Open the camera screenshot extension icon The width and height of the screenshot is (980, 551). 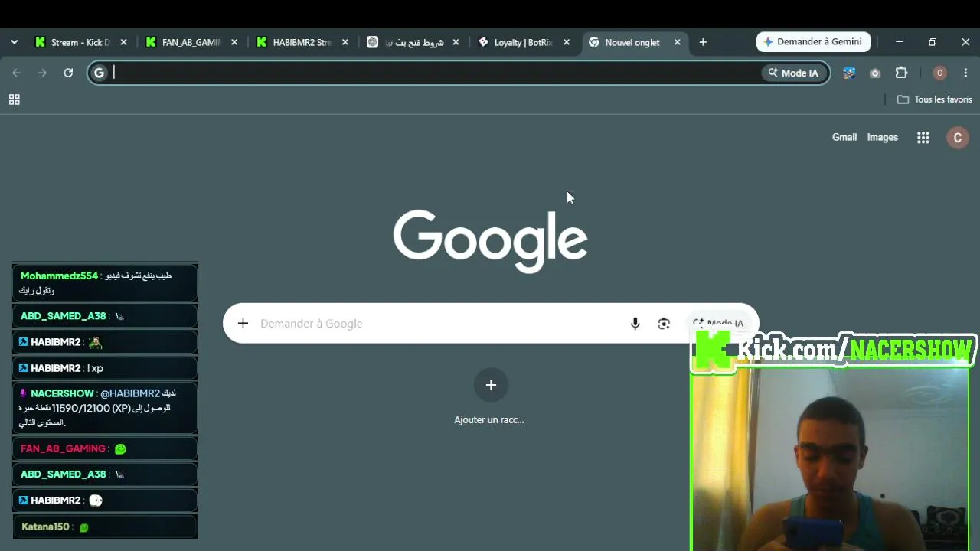tap(875, 73)
